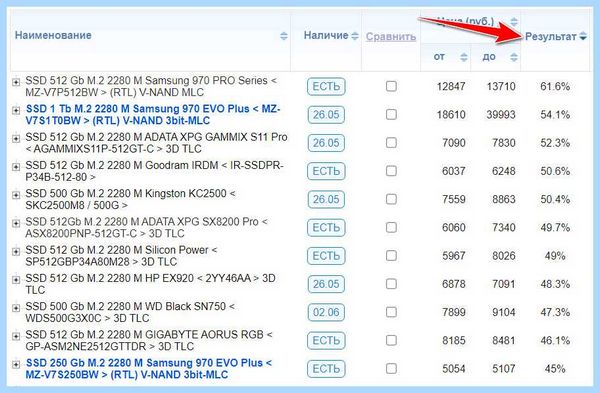
Task: Click the Наличие column header
Action: 326,35
